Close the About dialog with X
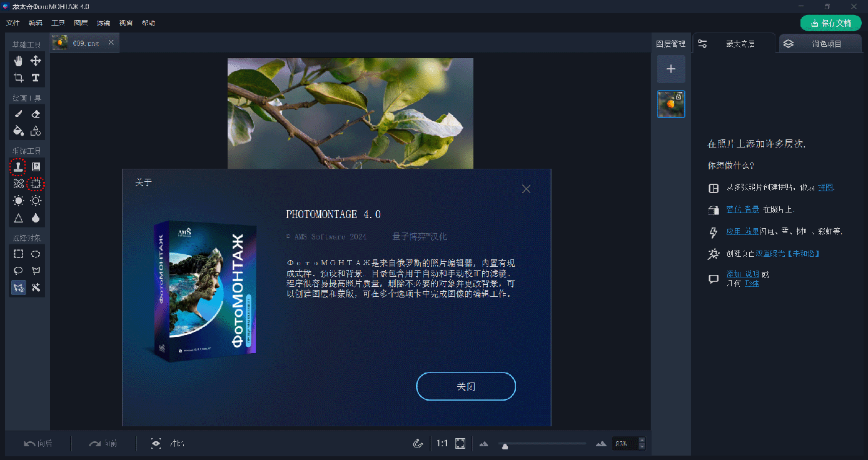Image resolution: width=868 pixels, height=460 pixels. coord(527,189)
